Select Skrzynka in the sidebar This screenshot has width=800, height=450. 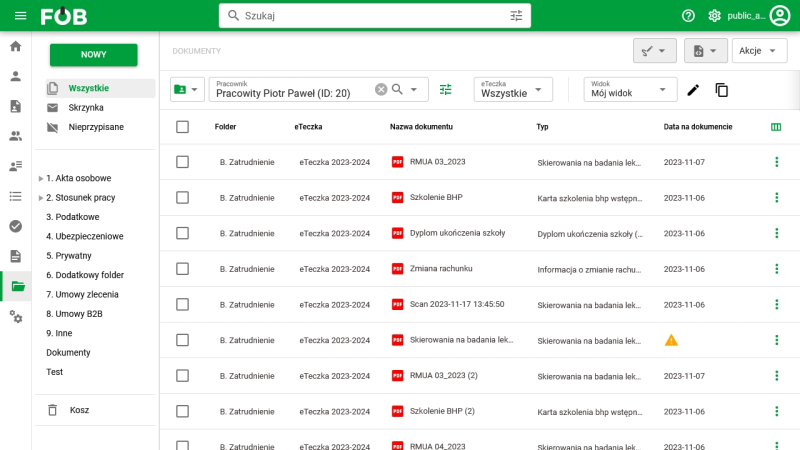click(x=86, y=108)
